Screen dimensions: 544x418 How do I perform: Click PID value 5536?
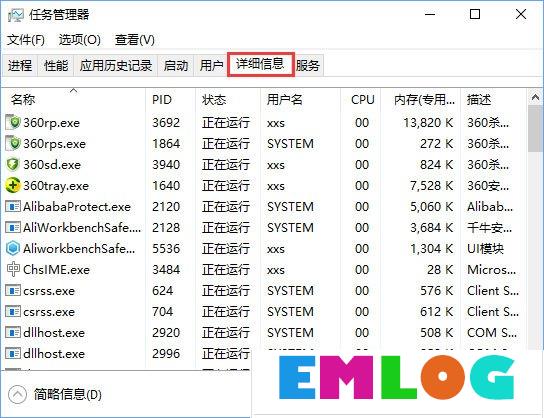coord(166,249)
